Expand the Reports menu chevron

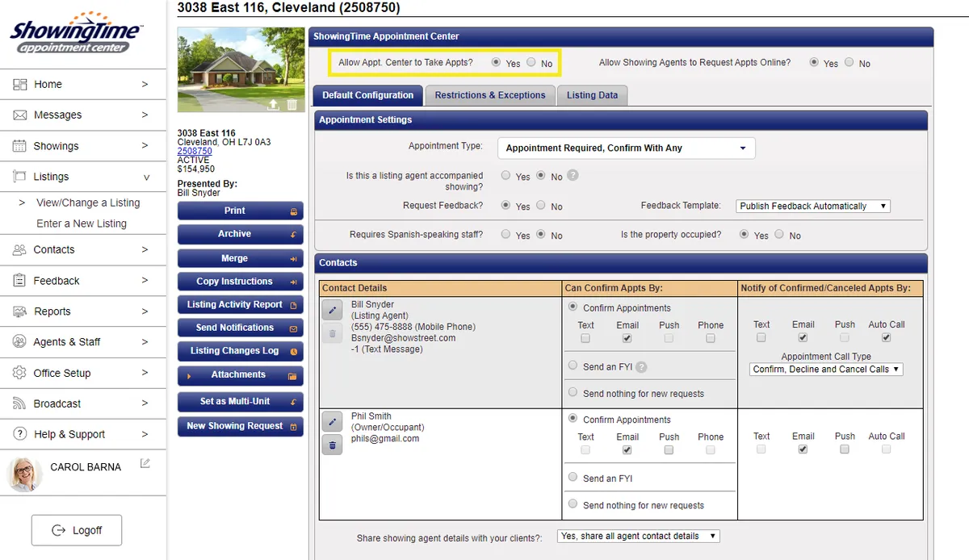coord(145,311)
